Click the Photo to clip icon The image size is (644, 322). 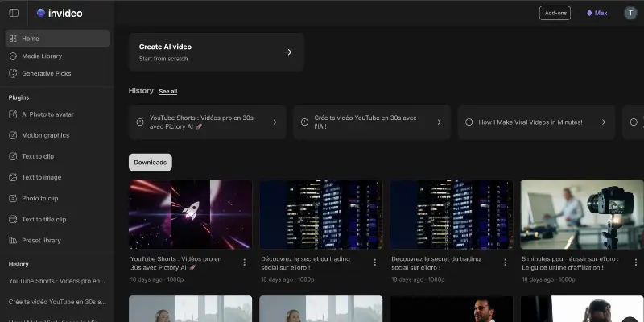(x=13, y=198)
